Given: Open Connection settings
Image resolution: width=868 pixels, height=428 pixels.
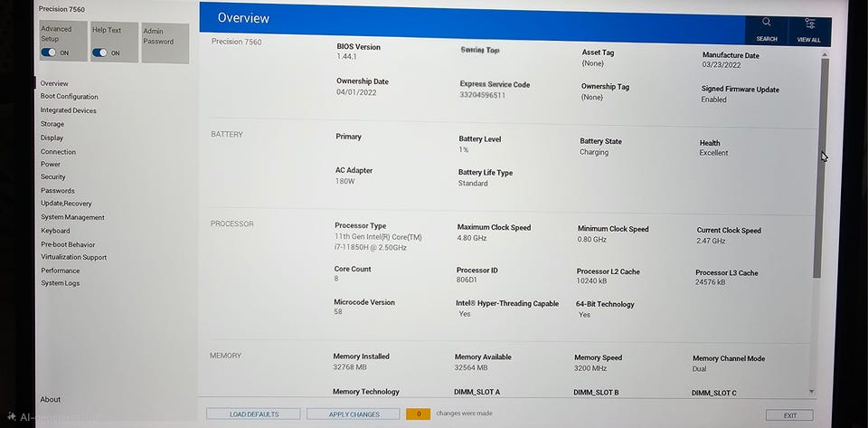Looking at the screenshot, I should click(58, 152).
